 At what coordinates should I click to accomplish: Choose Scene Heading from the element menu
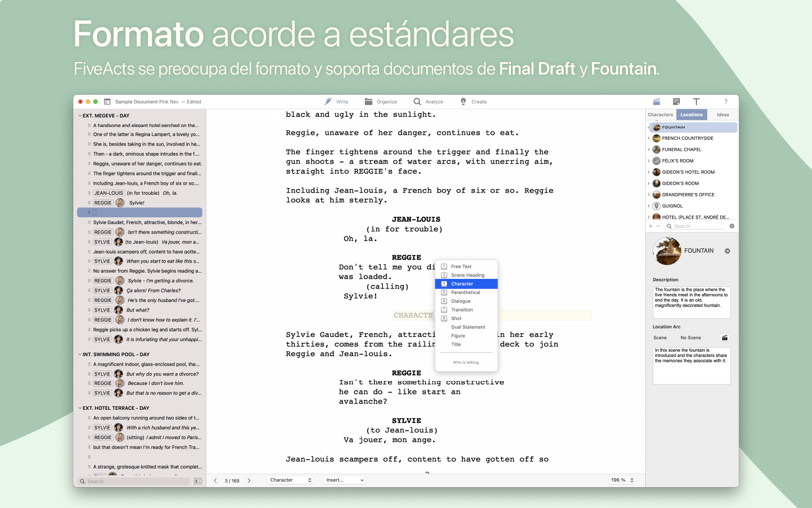[x=466, y=275]
